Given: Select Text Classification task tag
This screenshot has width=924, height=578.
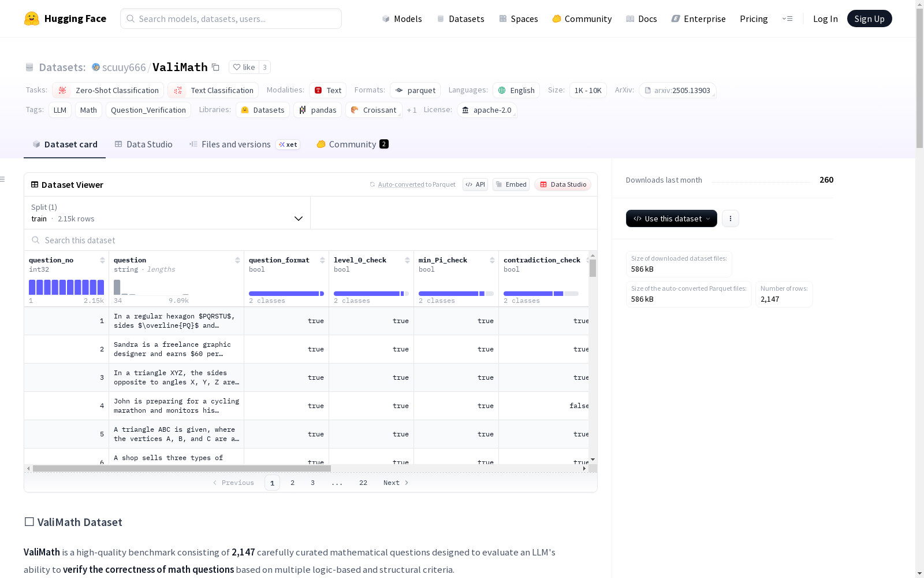Looking at the screenshot, I should click(214, 90).
